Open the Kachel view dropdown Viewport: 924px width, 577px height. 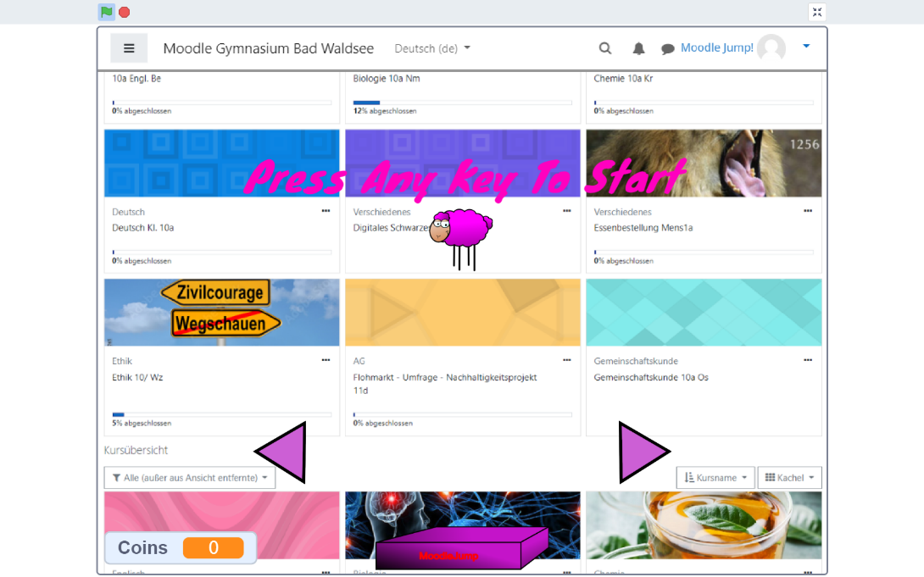[x=790, y=478]
